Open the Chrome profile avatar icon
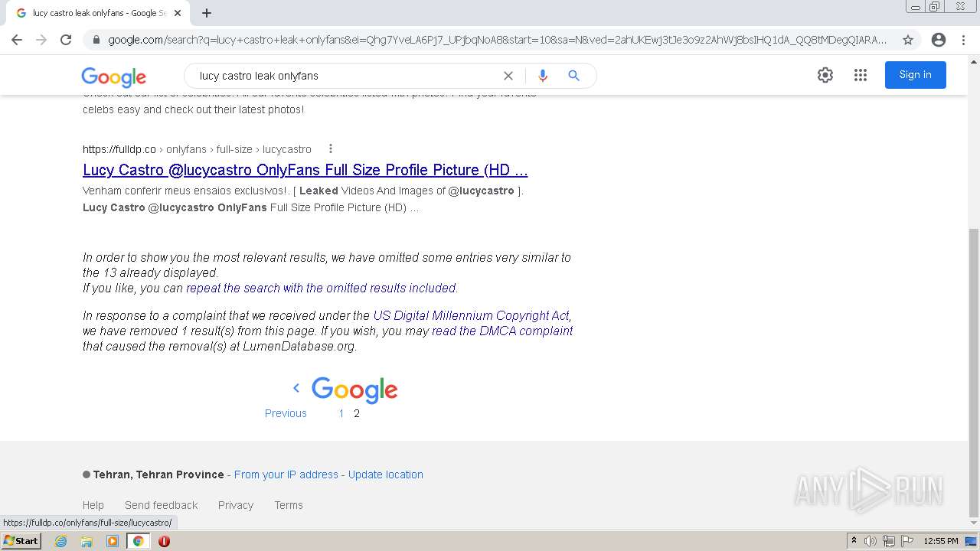 [939, 40]
